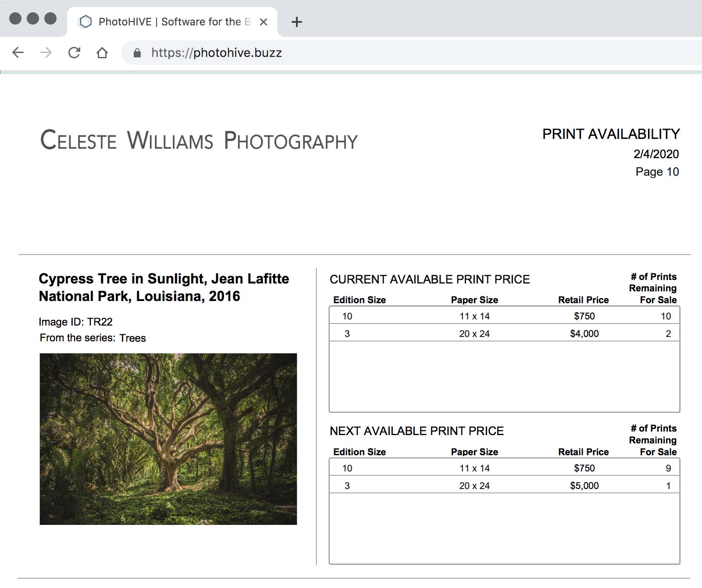
Task: Click the Trees series name
Action: 132,338
